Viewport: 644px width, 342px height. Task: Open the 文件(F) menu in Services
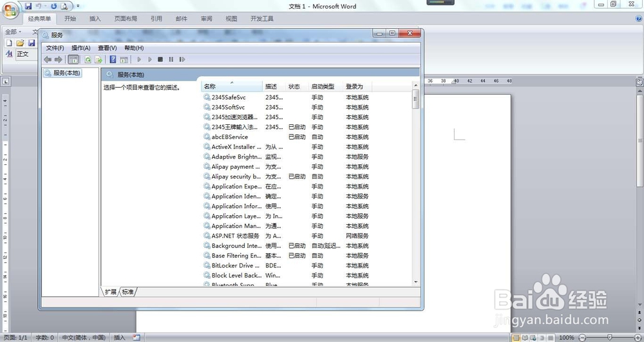point(55,48)
